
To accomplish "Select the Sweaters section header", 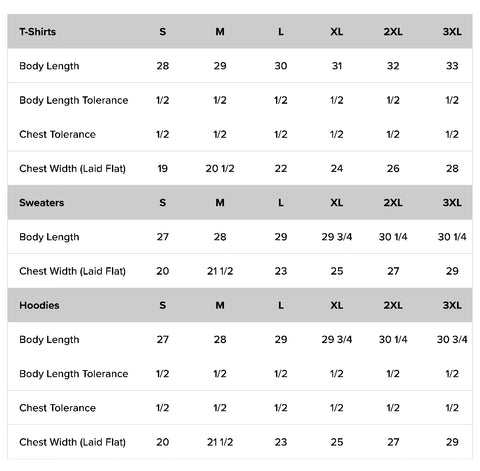I will 42,203.
